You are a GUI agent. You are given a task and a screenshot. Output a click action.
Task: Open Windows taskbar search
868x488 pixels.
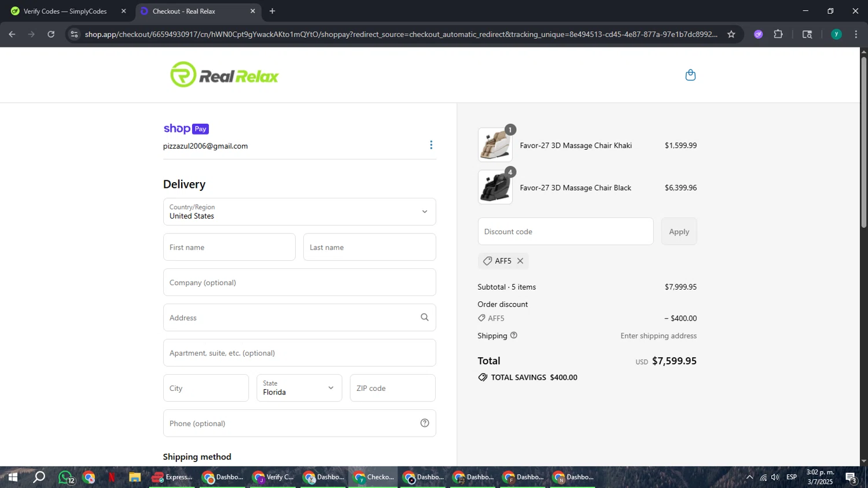(39, 477)
